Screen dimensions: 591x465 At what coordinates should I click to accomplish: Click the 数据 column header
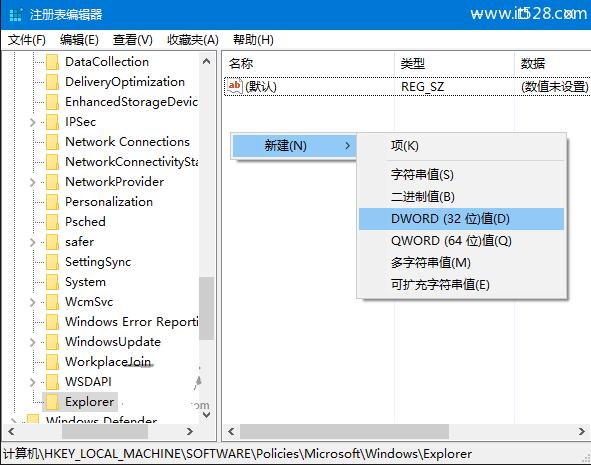coord(553,63)
